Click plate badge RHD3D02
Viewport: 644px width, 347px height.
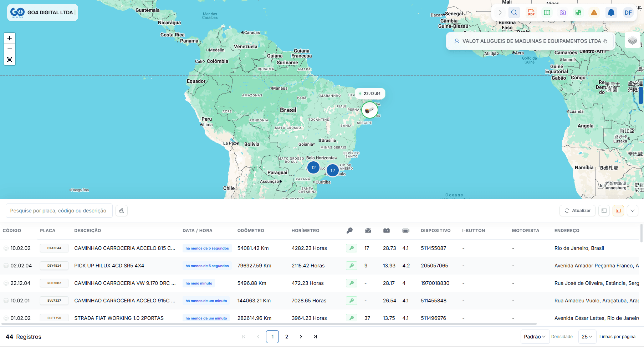54,283
